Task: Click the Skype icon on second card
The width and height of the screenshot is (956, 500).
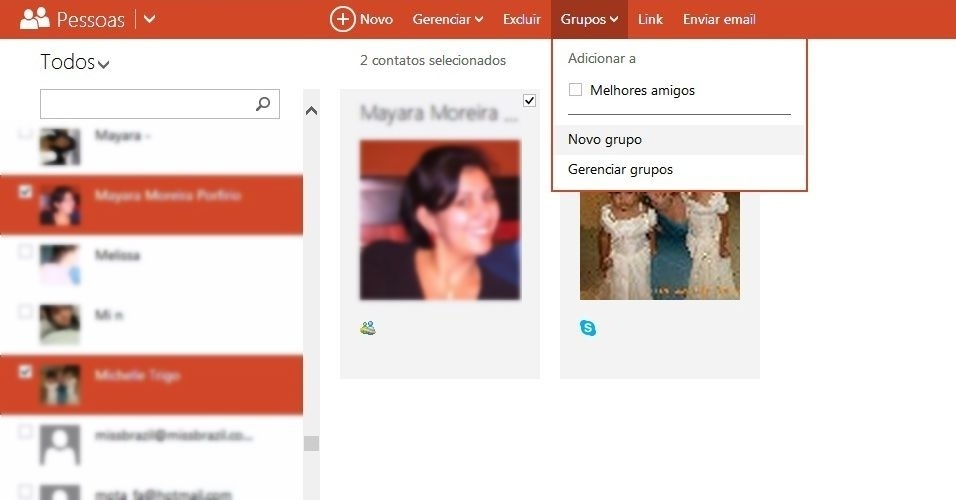Action: click(588, 328)
